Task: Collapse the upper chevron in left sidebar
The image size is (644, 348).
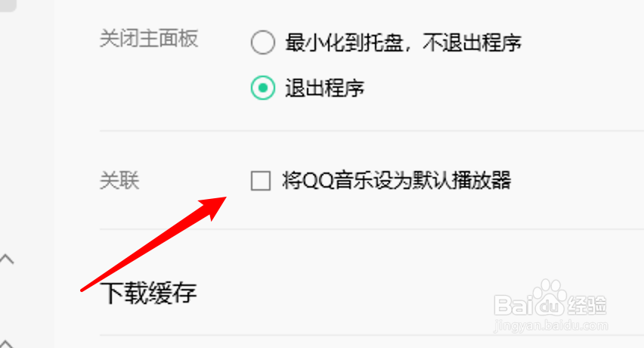Action: (7, 259)
